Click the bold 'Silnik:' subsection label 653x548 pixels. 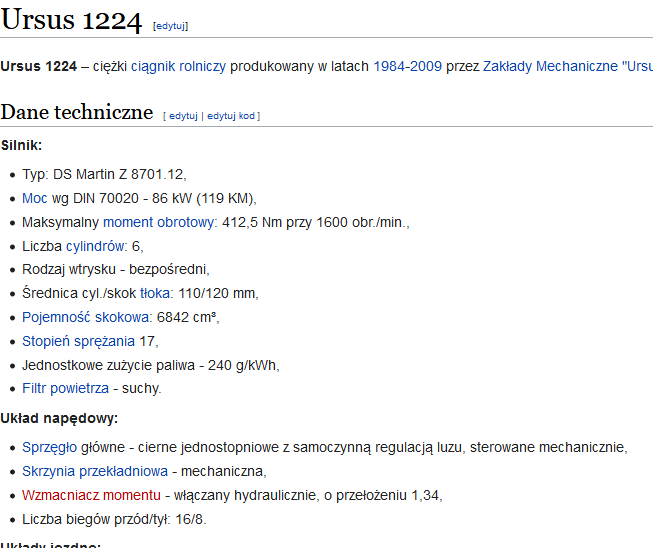(x=21, y=146)
